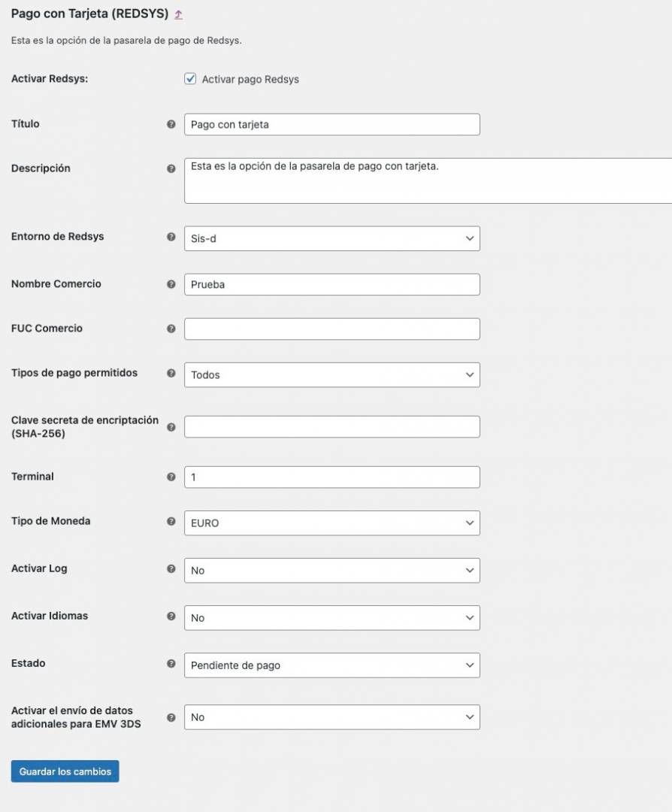Click the back arrow next to REDSYS heading

[179, 14]
